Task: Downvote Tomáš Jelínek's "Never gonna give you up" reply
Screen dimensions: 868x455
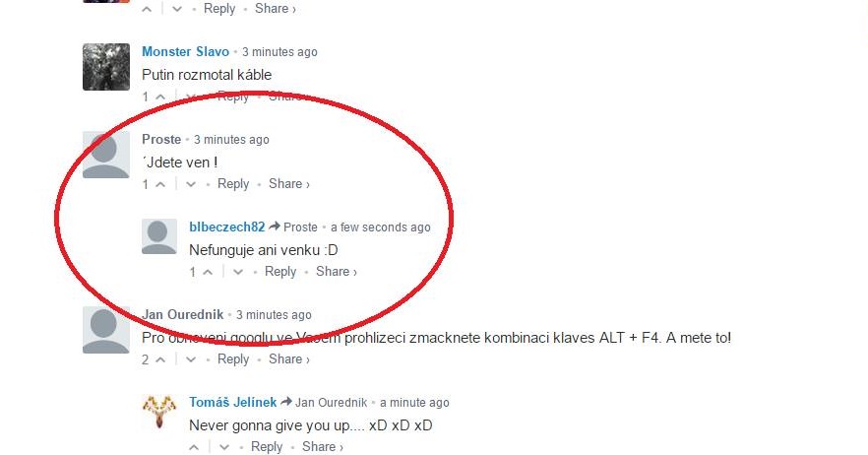Action: click(224, 447)
